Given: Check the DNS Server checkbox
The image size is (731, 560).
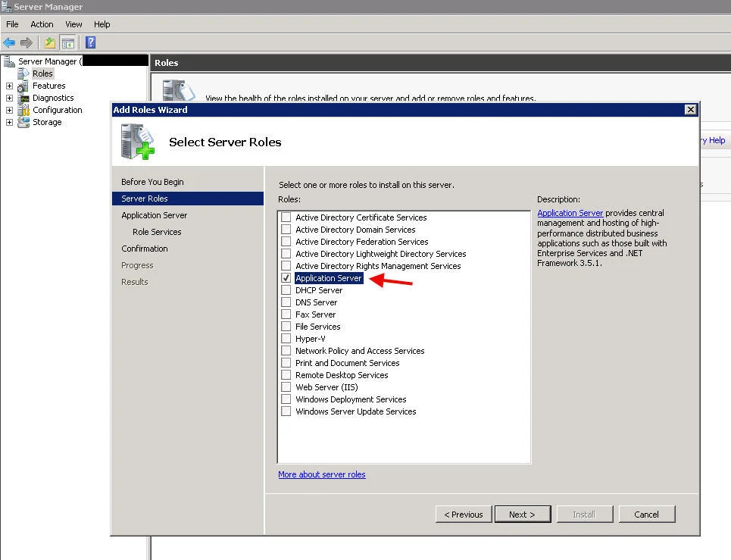Looking at the screenshot, I should 286,302.
